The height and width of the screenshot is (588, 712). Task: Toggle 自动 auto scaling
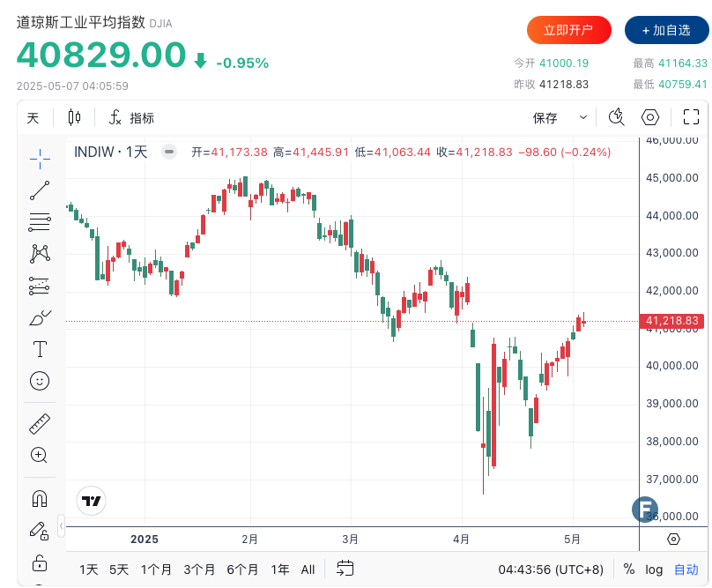pos(686,569)
